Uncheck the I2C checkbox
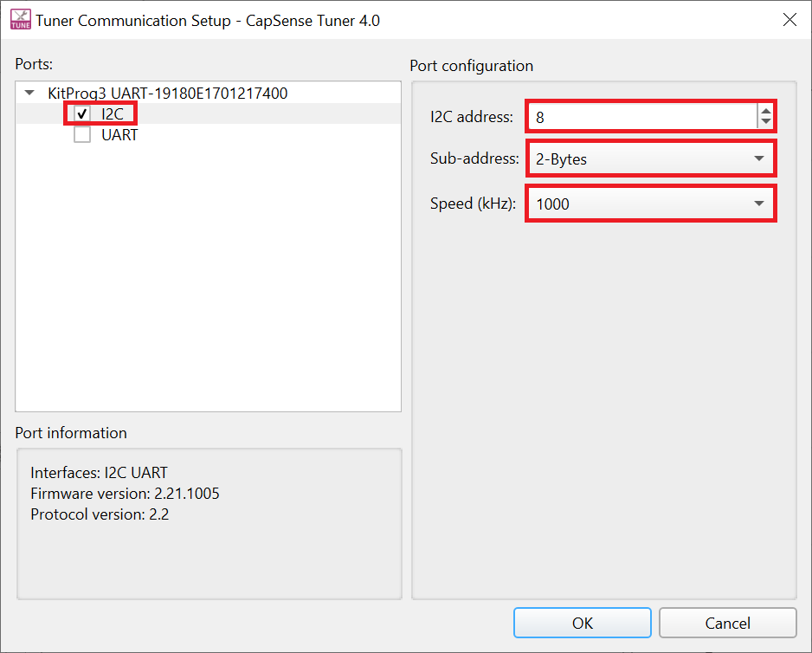This screenshot has height=653, width=812. click(x=82, y=113)
